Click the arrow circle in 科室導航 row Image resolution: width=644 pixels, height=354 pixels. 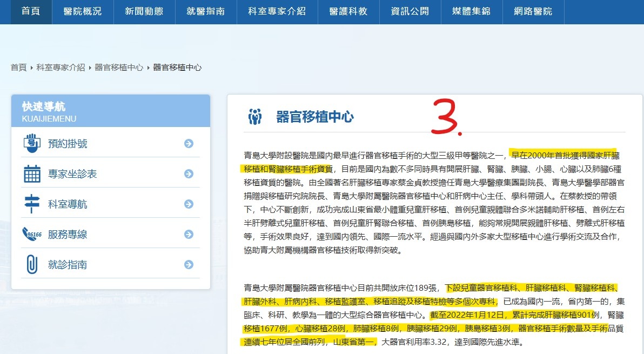pyautogui.click(x=189, y=204)
